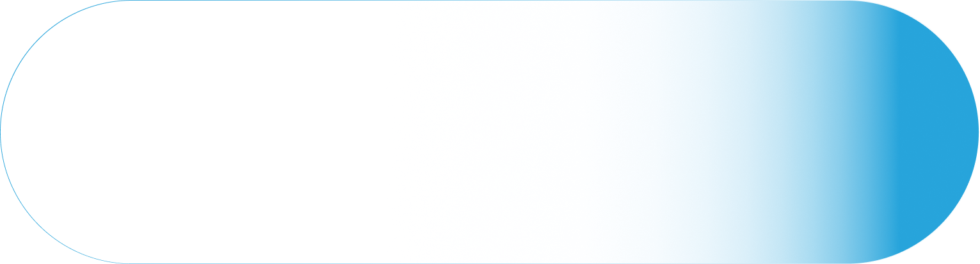Click the solid blue right end cap

click(x=935, y=132)
